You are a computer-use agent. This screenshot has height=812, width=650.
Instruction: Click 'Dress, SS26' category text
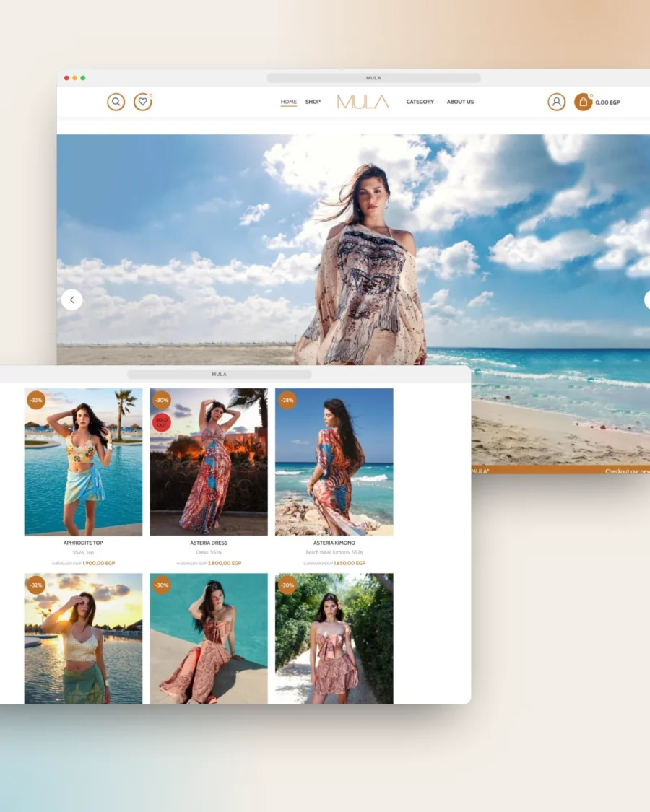tap(209, 553)
